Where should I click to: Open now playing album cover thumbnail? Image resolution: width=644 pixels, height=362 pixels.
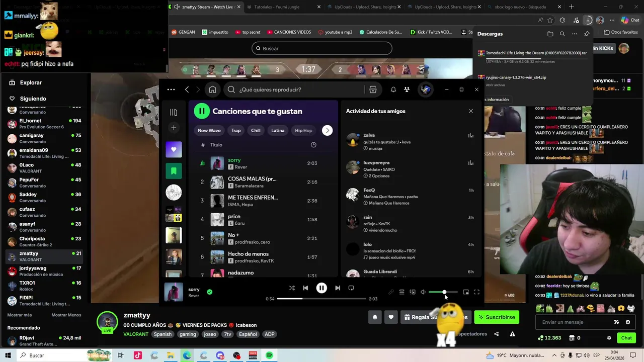pos(174,292)
